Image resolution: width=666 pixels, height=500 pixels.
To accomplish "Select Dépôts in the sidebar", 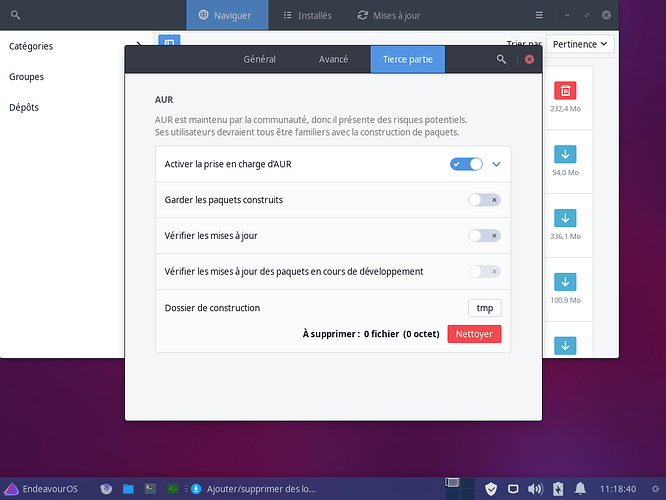I will (24, 107).
